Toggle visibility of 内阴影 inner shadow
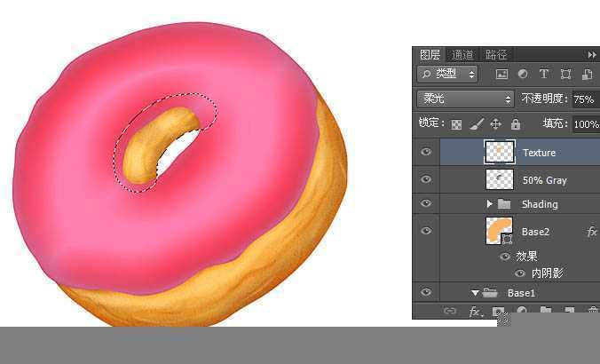This screenshot has width=600, height=364. pyautogui.click(x=519, y=273)
